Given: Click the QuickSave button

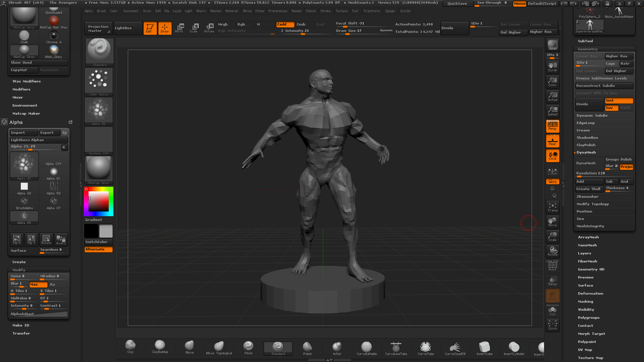Looking at the screenshot, I should [x=457, y=3].
